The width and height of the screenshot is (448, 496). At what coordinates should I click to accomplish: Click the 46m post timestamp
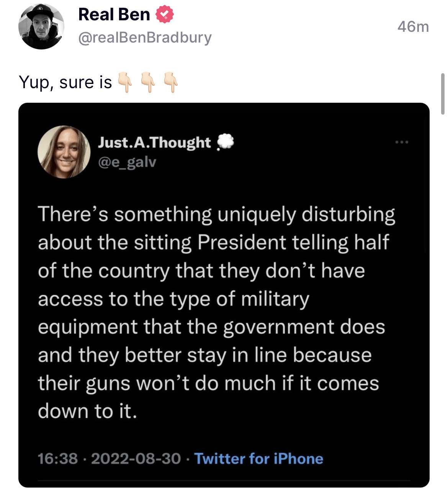point(413,26)
